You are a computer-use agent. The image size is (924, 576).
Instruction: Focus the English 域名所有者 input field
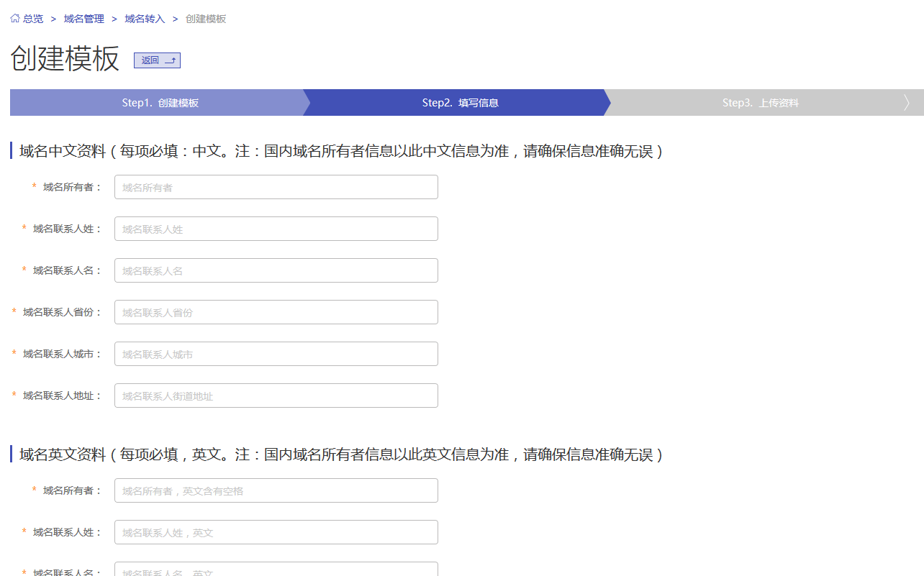276,490
